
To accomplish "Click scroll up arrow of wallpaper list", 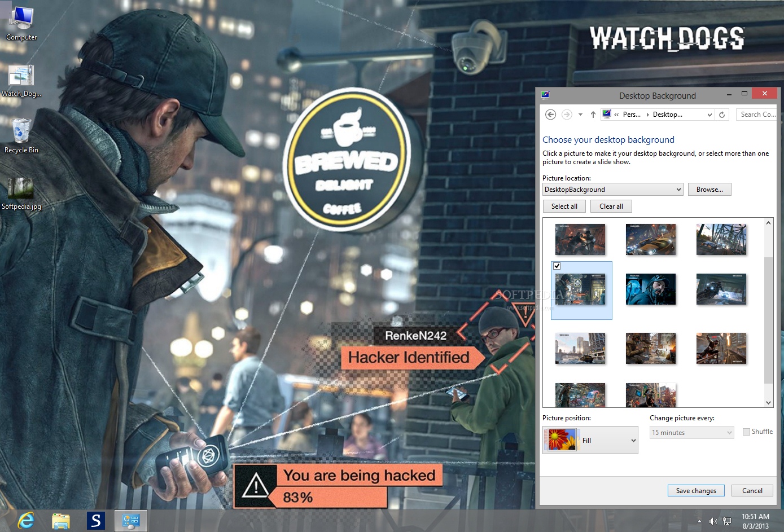I will click(x=768, y=223).
